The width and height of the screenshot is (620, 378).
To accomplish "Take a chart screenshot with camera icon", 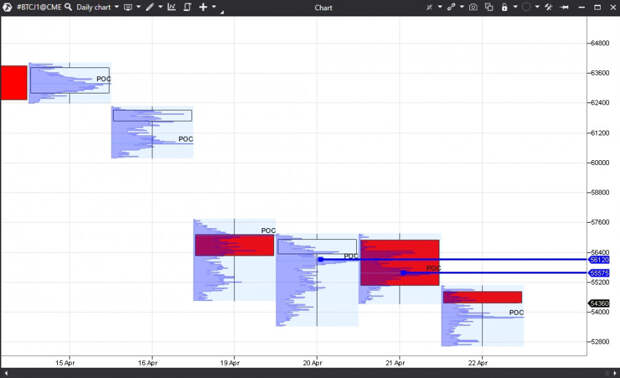I will (x=473, y=7).
